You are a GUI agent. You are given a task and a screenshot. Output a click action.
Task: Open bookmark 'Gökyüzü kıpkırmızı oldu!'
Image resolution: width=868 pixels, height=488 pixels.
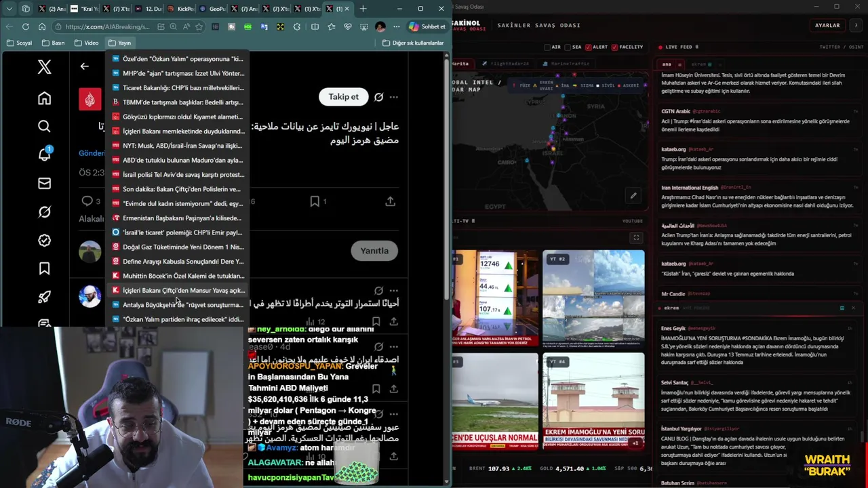[x=178, y=117]
